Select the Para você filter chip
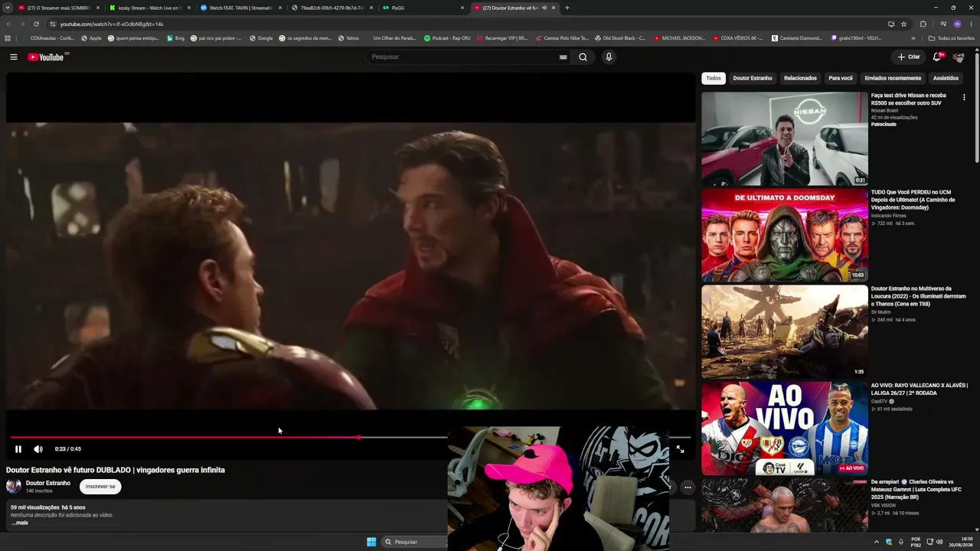 841,78
